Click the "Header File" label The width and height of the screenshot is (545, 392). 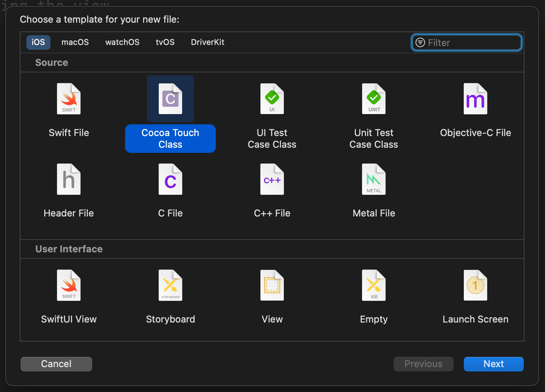click(69, 213)
